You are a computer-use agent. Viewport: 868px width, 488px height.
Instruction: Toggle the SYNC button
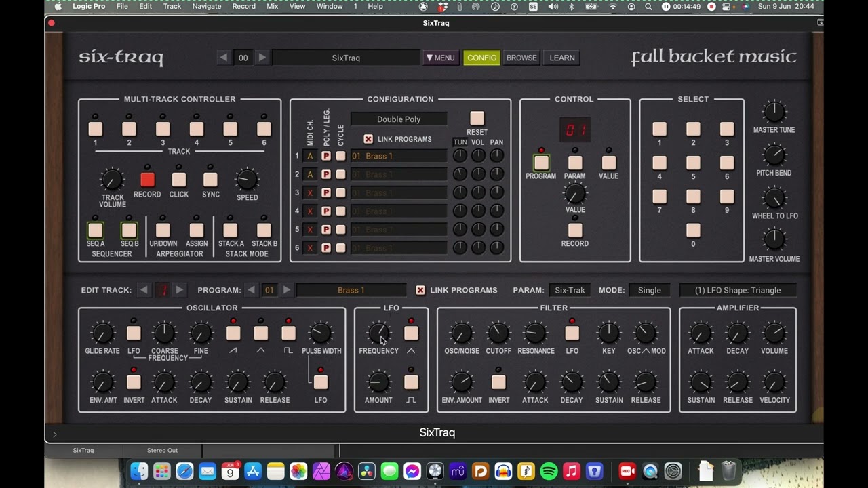[x=210, y=180]
